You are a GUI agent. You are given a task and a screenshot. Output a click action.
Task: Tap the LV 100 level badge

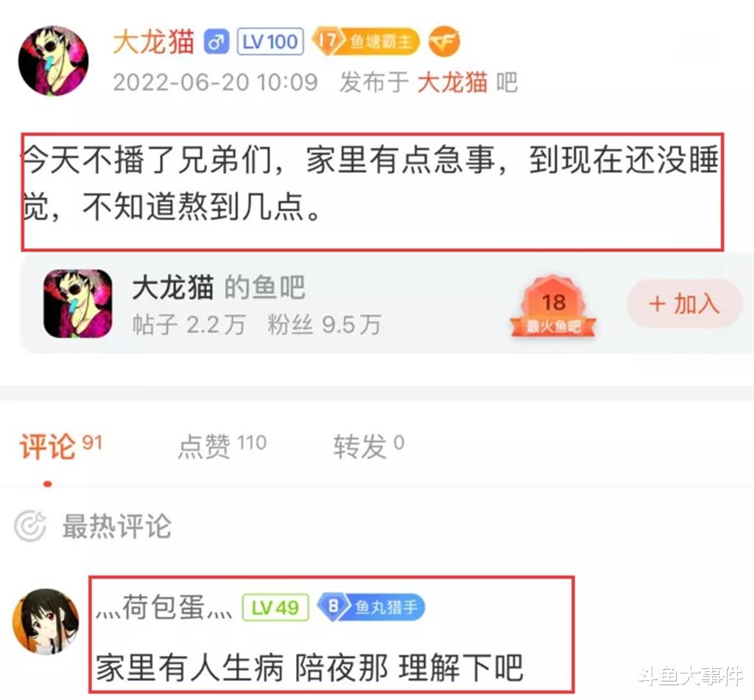point(270,42)
